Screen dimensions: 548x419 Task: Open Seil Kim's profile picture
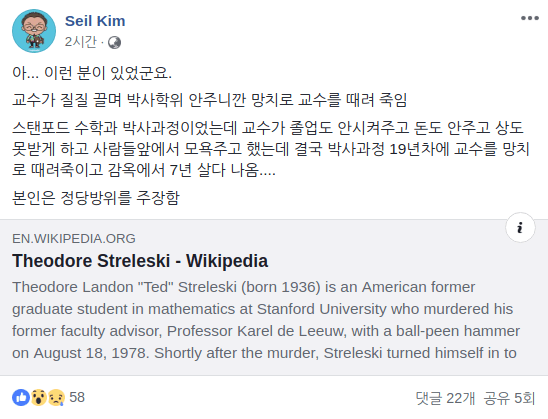(x=34, y=31)
